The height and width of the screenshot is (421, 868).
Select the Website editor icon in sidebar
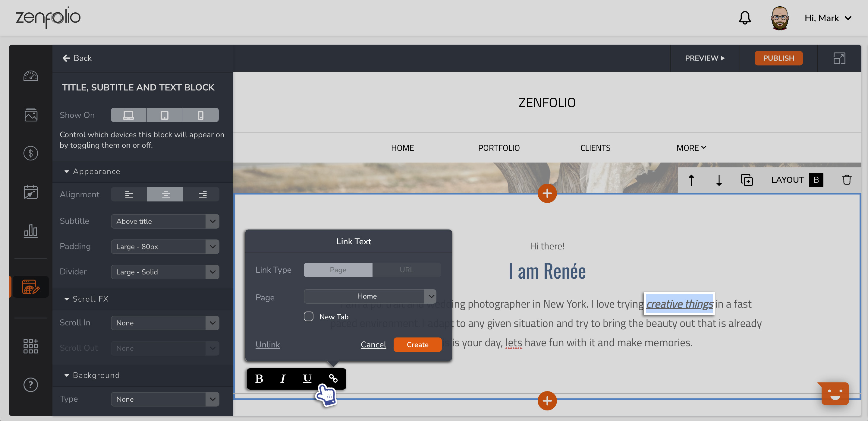(x=30, y=287)
